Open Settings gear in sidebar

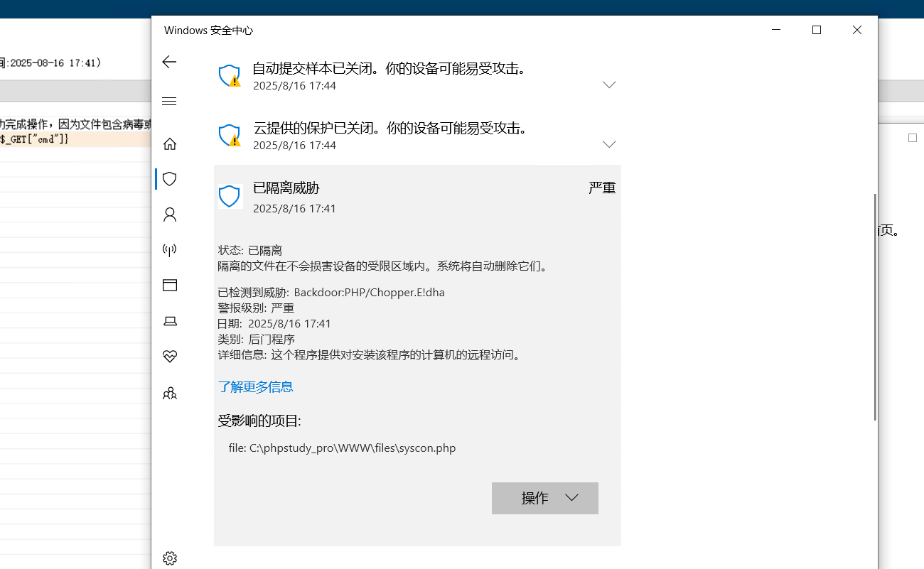click(169, 558)
